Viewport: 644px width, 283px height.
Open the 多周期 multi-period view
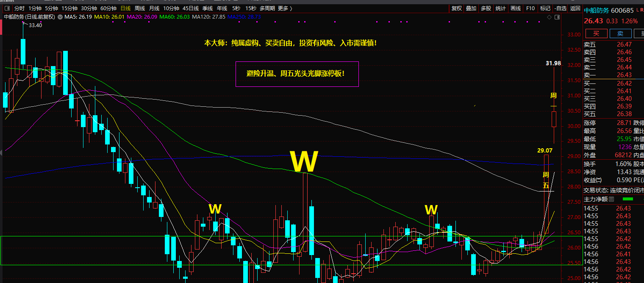click(267, 8)
